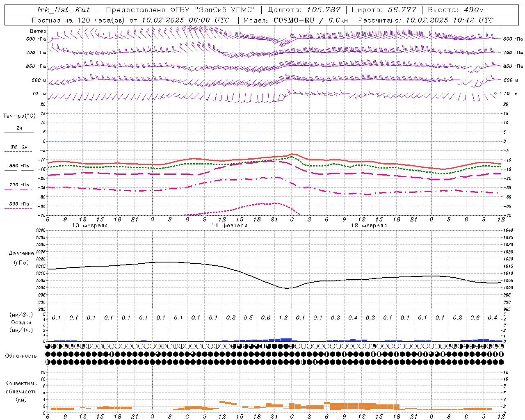The image size is (525, 420).
Task: Click the '10 февраля' date label
Action: [90, 226]
